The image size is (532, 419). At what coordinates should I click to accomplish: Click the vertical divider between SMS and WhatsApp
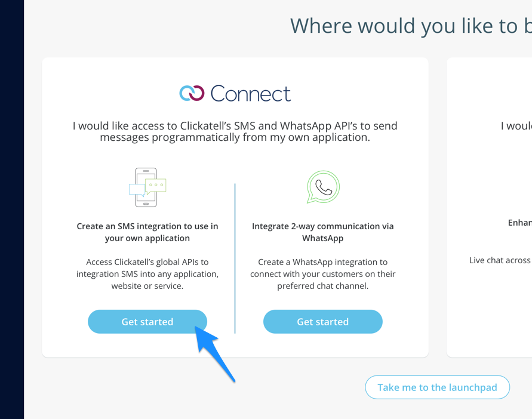pyautogui.click(x=235, y=258)
